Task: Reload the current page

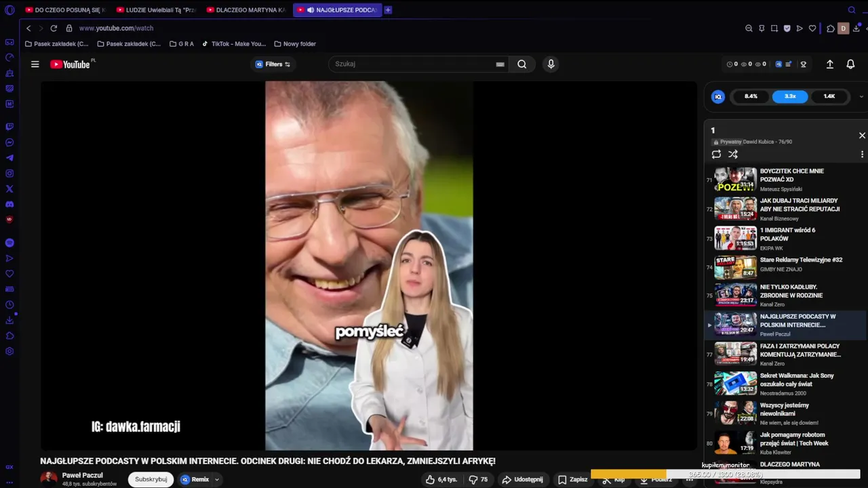Action: [54, 28]
